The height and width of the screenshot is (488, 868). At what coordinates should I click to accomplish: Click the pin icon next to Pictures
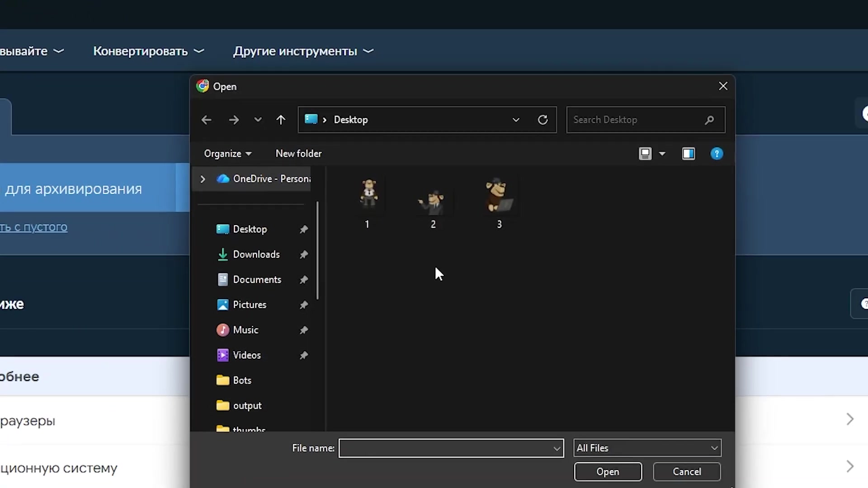tap(304, 305)
